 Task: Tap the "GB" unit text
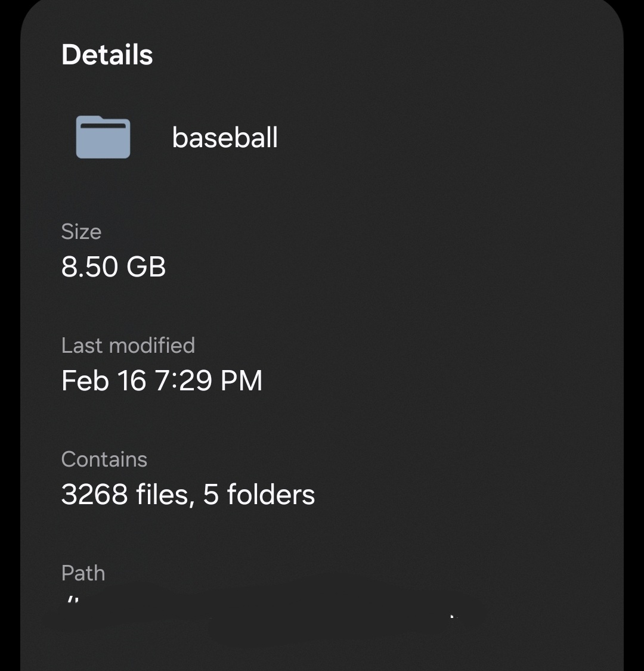click(146, 266)
